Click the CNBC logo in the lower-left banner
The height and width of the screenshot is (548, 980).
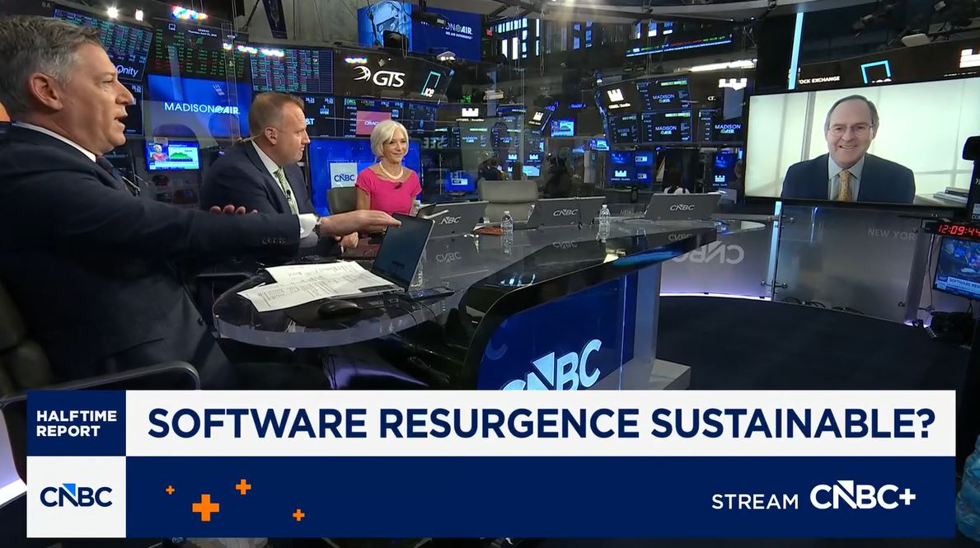pos(76,496)
